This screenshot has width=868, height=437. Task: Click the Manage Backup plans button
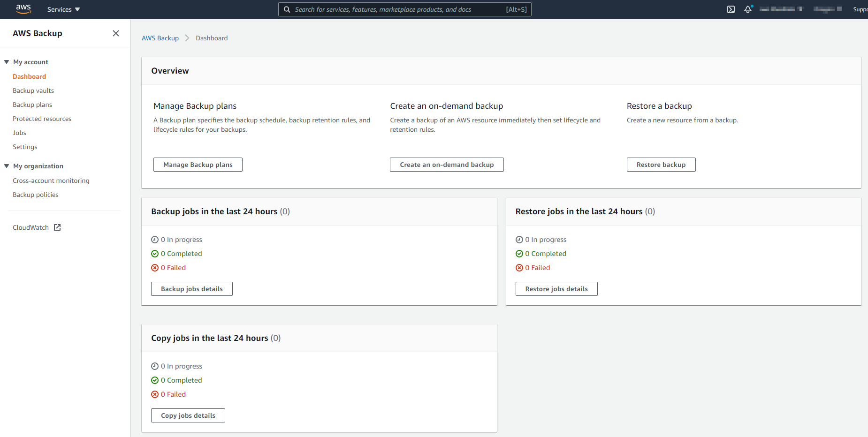(198, 165)
